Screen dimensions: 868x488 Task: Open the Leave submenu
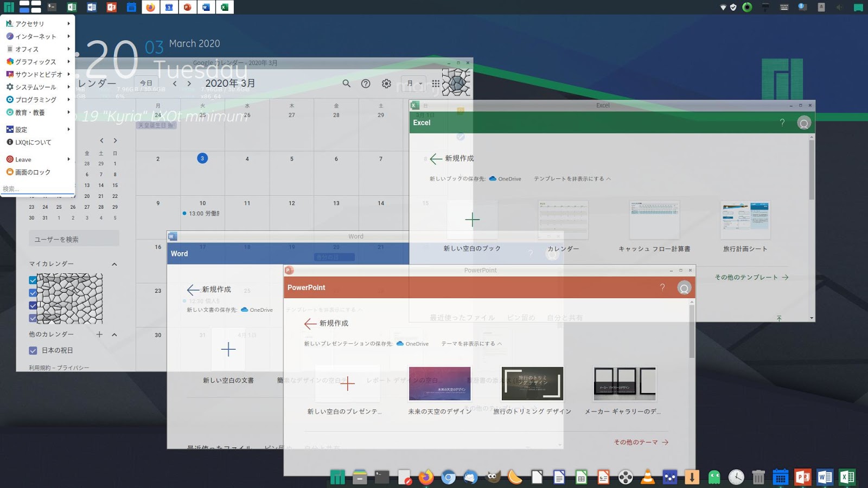[38, 159]
